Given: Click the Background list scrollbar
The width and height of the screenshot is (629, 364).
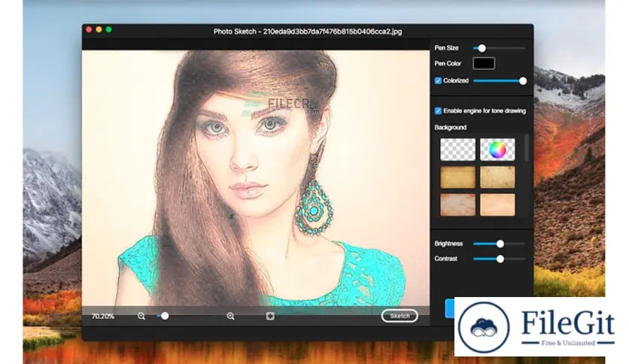Looking at the screenshot, I should [x=527, y=148].
